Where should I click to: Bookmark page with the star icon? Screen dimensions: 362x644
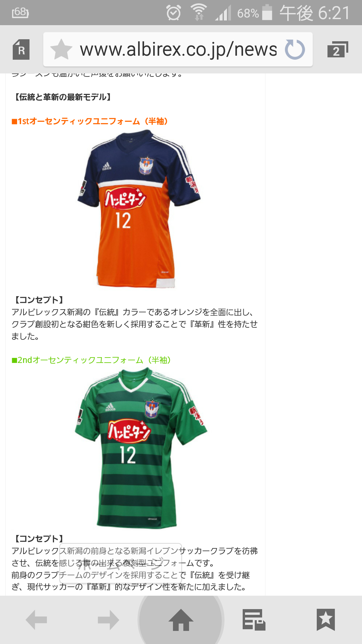pos(61,50)
